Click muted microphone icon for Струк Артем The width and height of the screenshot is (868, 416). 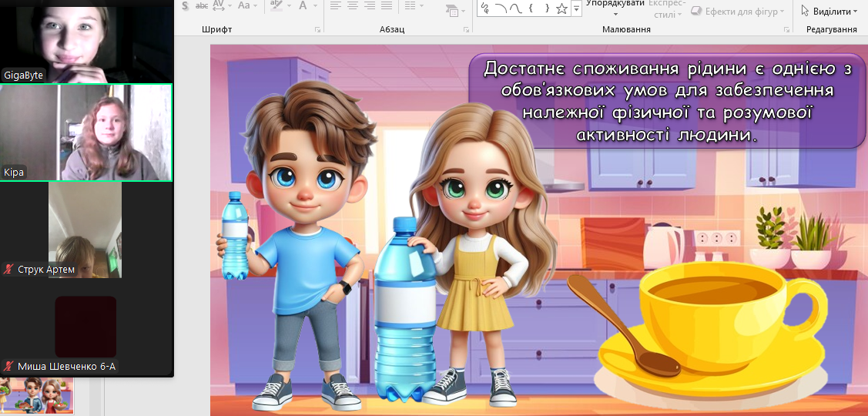[8, 269]
